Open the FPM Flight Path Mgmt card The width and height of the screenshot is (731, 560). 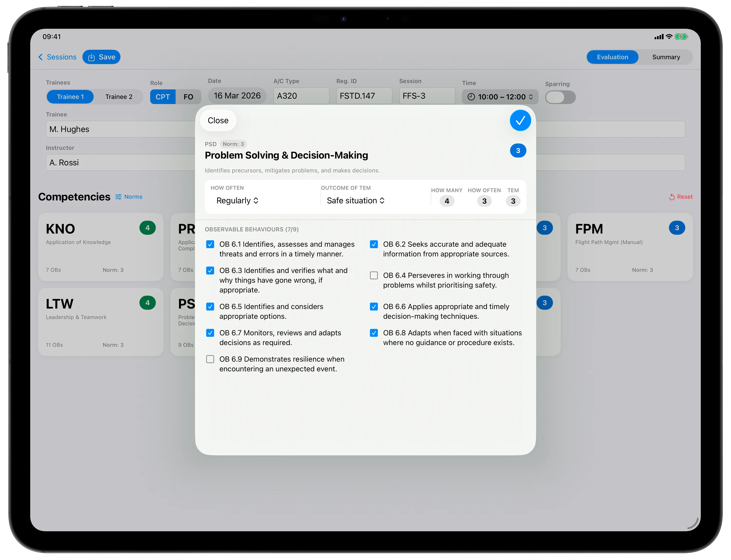coord(630,247)
